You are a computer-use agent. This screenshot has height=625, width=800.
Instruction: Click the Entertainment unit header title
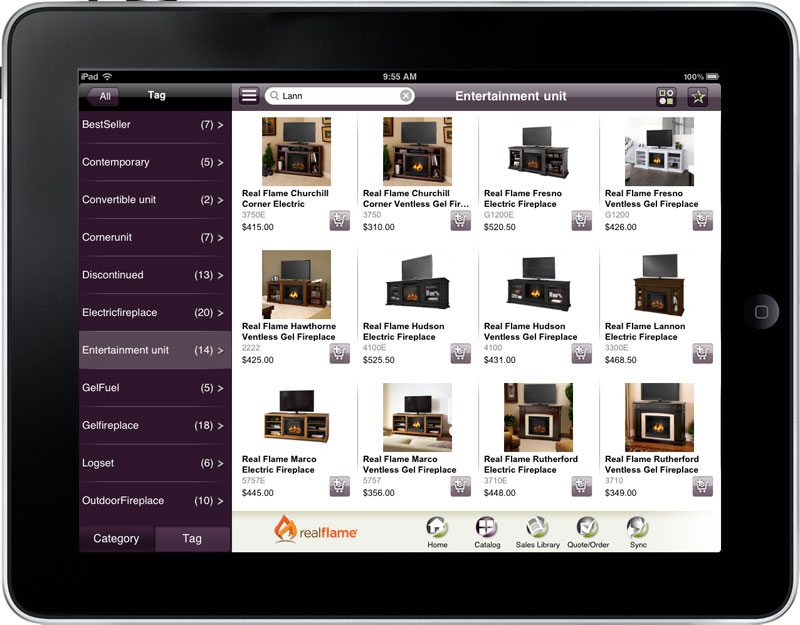(x=511, y=96)
